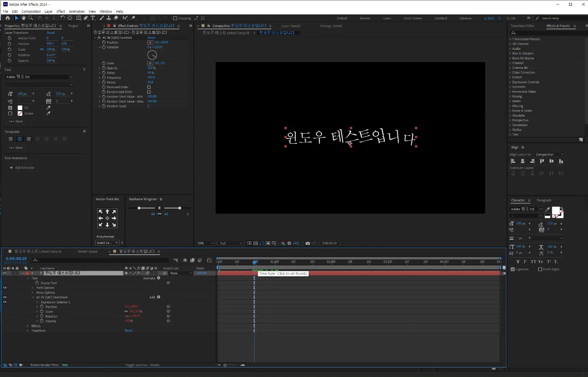Select the Brush tool
588x377 pixels.
(x=102, y=18)
